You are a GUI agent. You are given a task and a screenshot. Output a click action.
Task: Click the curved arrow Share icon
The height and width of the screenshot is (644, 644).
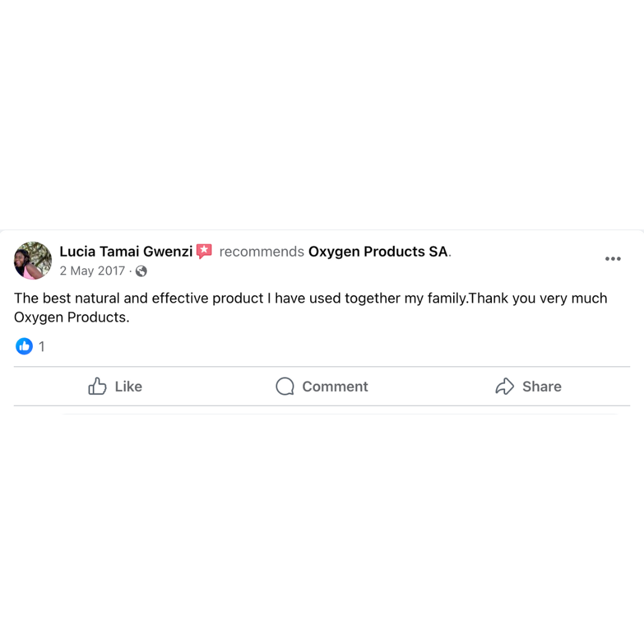coord(505,386)
